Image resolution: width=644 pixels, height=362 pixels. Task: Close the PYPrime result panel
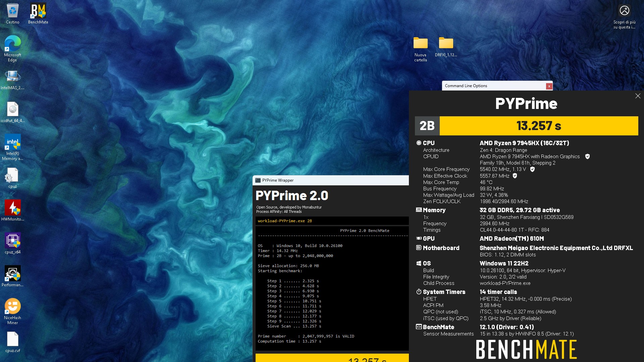coord(638,96)
